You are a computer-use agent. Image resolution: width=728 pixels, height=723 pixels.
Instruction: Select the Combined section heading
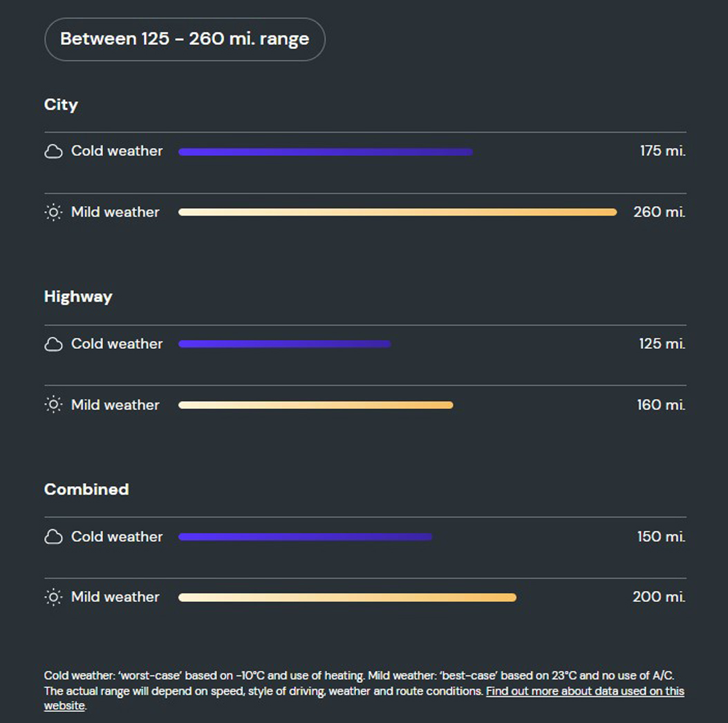coord(86,489)
